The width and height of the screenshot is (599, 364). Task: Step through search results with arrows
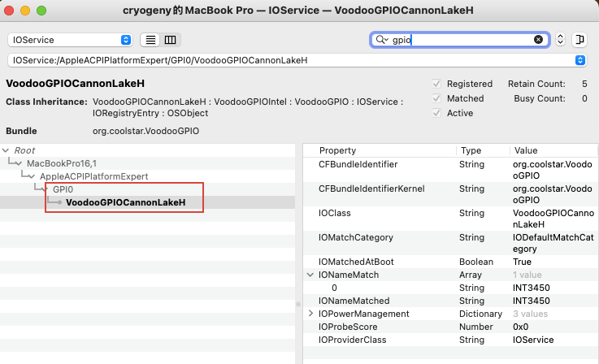(x=560, y=39)
